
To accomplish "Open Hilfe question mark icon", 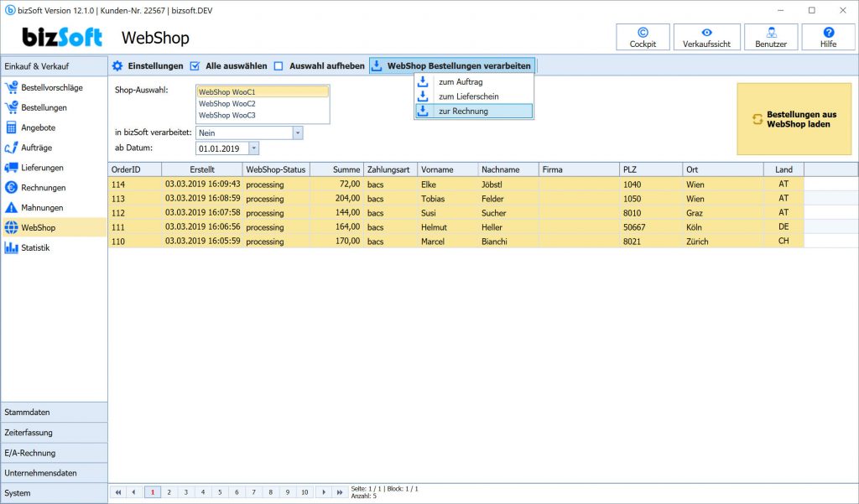I will click(x=828, y=33).
